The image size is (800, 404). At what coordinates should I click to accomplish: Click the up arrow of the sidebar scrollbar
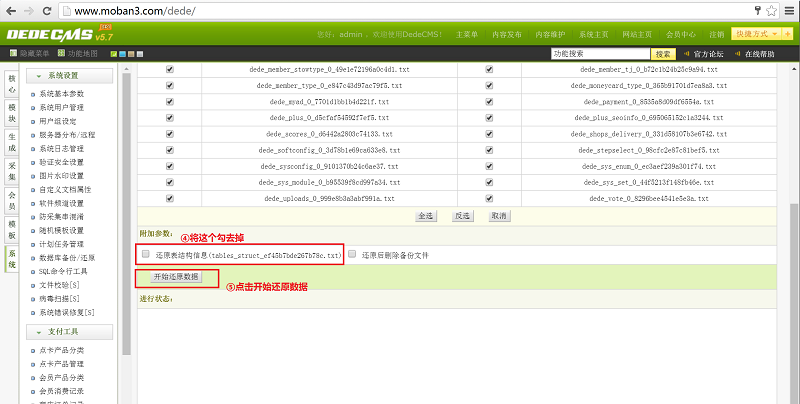pyautogui.click(x=127, y=69)
